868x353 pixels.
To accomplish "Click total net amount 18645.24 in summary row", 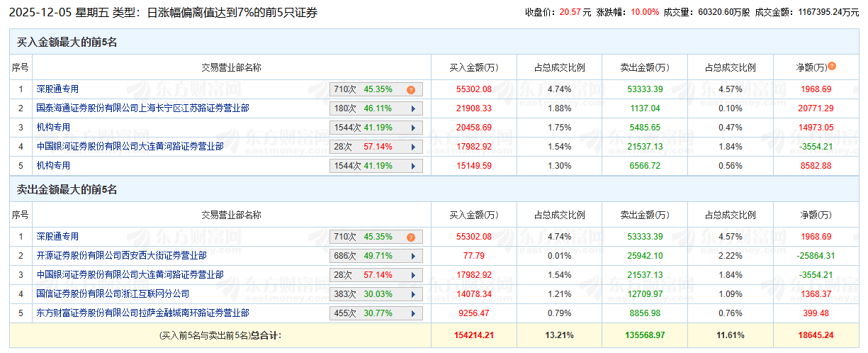I will pos(816,335).
